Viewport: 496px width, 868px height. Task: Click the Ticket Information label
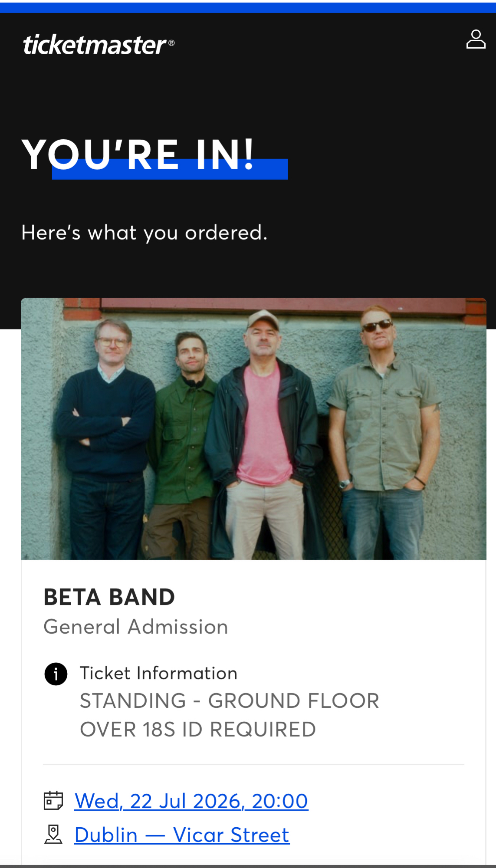[x=158, y=673]
